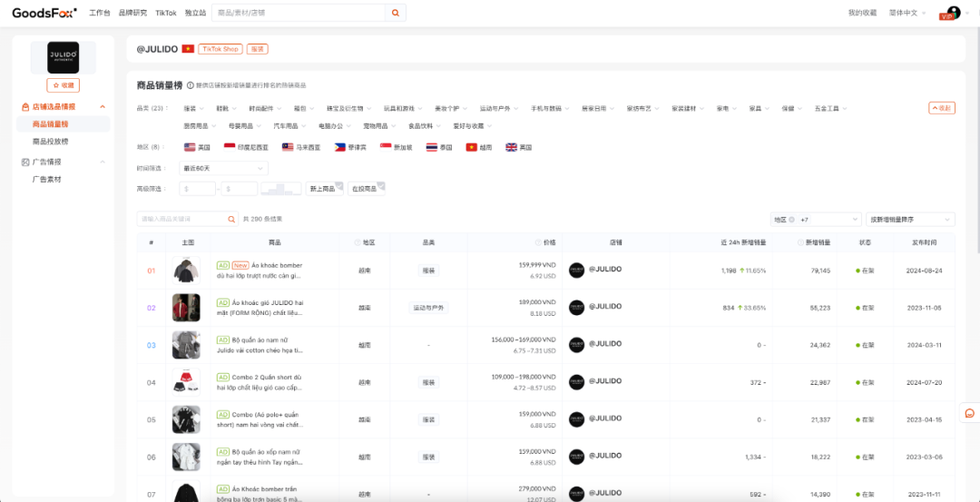Click the minimum price input field

198,188
